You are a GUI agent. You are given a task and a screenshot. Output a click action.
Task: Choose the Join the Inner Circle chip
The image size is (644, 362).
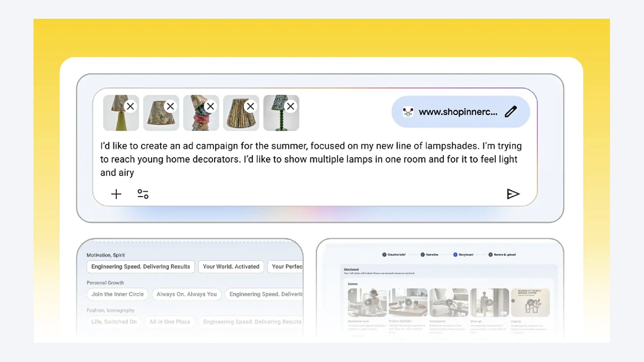pos(118,295)
